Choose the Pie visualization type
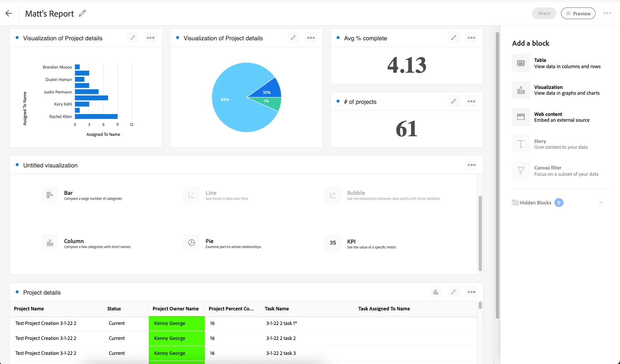 tap(222, 243)
